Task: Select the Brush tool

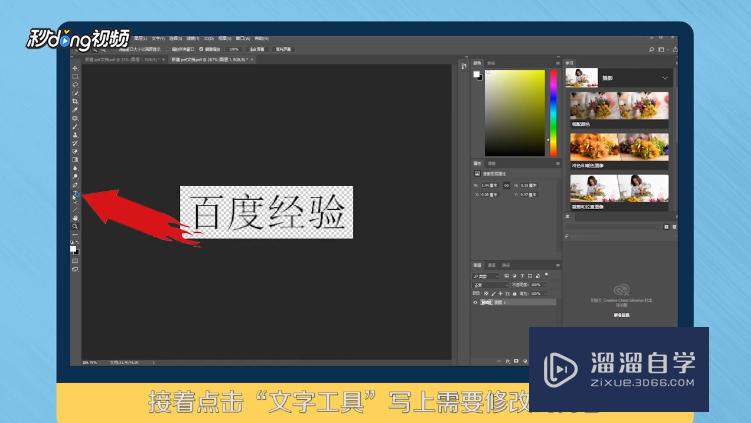Action: click(75, 126)
